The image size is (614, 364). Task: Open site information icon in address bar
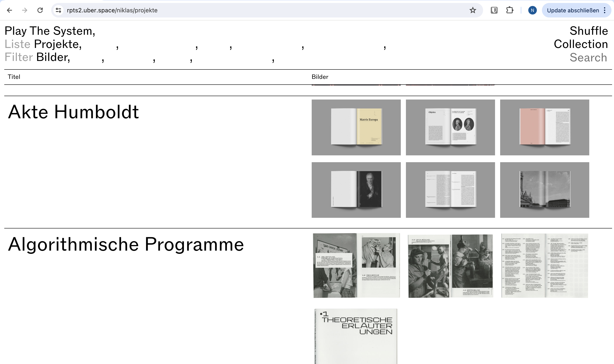(x=58, y=10)
